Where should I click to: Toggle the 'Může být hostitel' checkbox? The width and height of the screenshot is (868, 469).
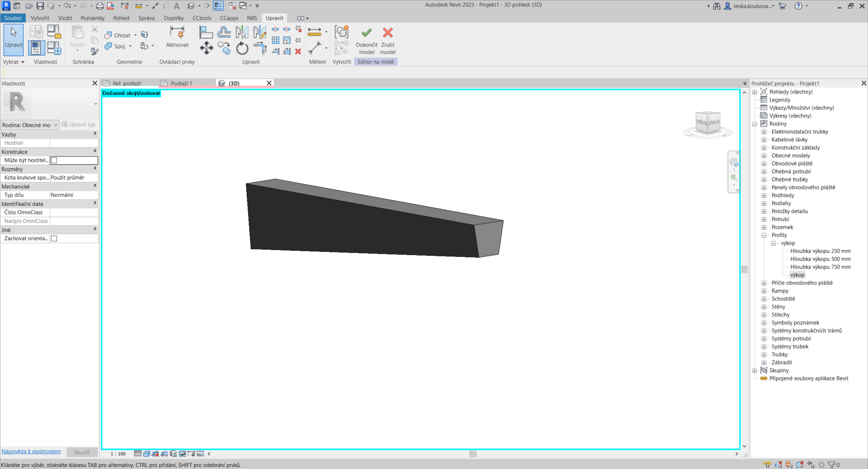click(54, 161)
